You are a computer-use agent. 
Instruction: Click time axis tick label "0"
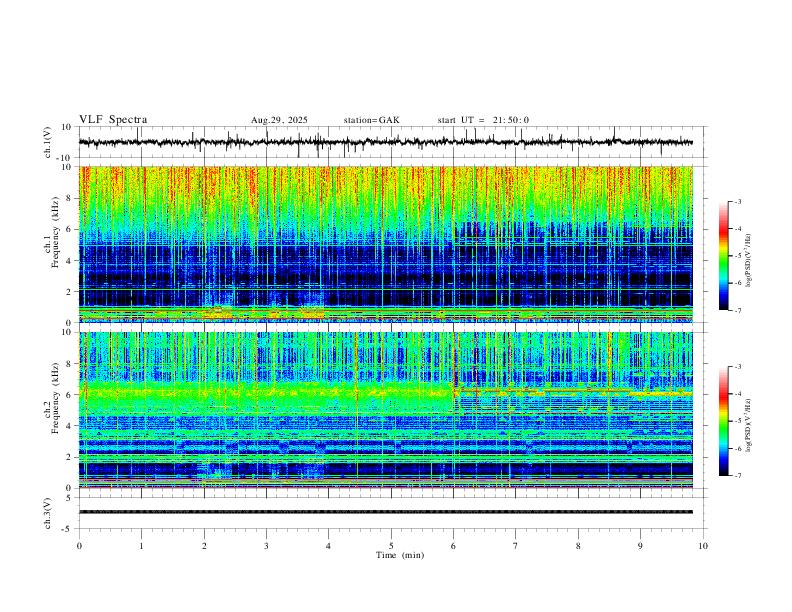click(x=79, y=546)
